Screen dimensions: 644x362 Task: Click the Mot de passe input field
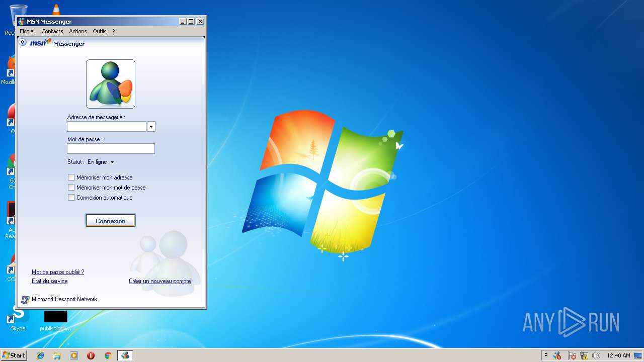click(111, 148)
